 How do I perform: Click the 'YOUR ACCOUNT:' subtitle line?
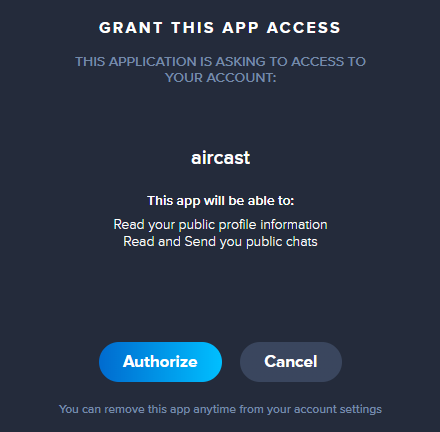[x=220, y=78]
